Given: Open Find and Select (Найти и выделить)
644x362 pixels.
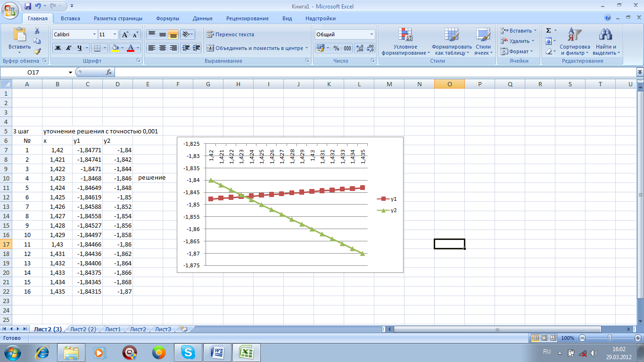Looking at the screenshot, I should pos(606,41).
